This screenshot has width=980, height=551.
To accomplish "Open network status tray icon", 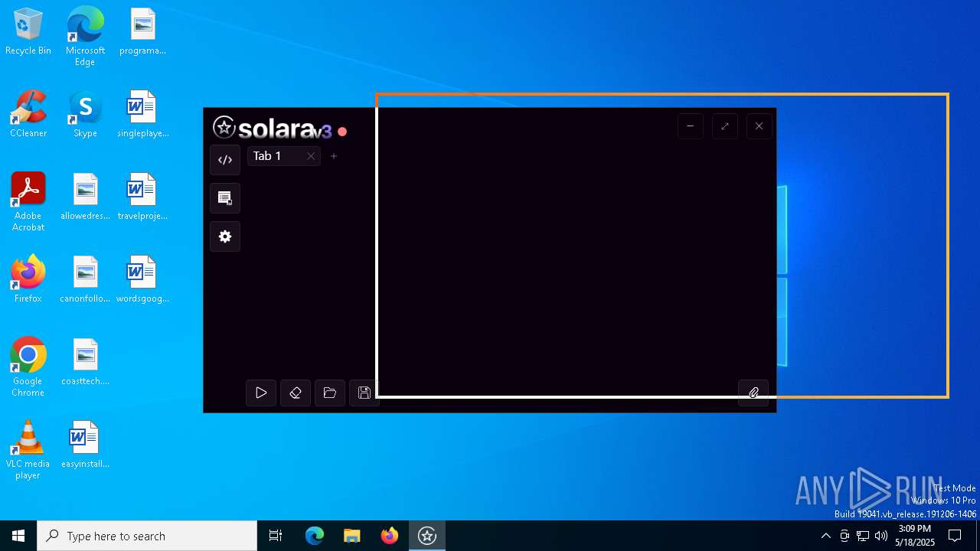I will 863,536.
